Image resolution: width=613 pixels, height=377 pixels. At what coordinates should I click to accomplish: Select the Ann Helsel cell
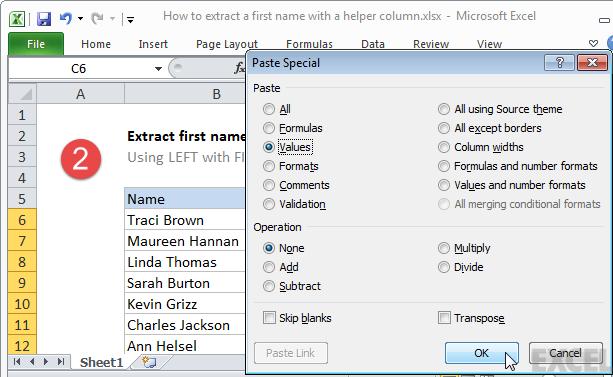click(x=185, y=345)
